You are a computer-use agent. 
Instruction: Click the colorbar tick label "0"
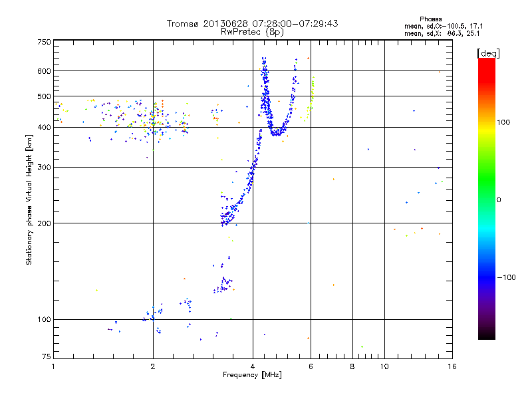click(x=499, y=200)
